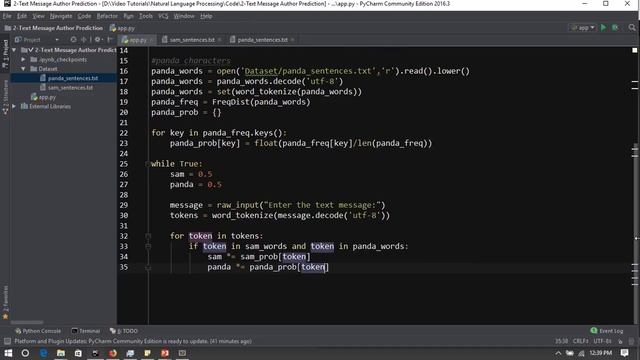Screen dimensions: 640x360
Task: Open the Python Console tool window
Action: coord(38,331)
